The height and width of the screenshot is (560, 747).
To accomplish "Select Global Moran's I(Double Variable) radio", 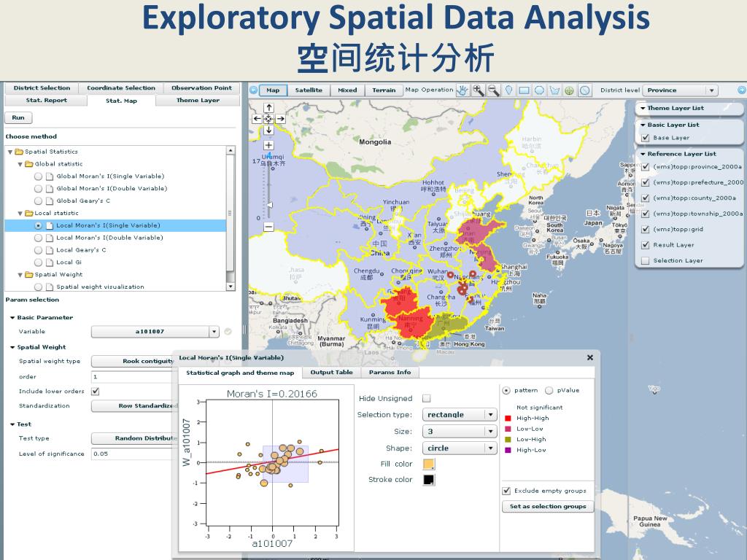I will (x=38, y=189).
